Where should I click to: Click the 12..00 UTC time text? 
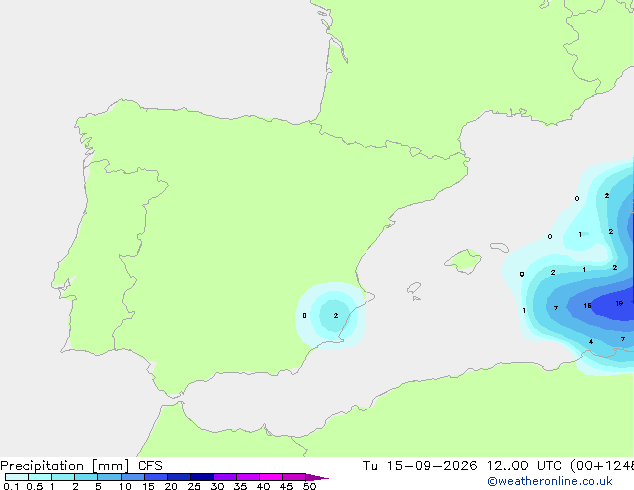click(x=524, y=466)
